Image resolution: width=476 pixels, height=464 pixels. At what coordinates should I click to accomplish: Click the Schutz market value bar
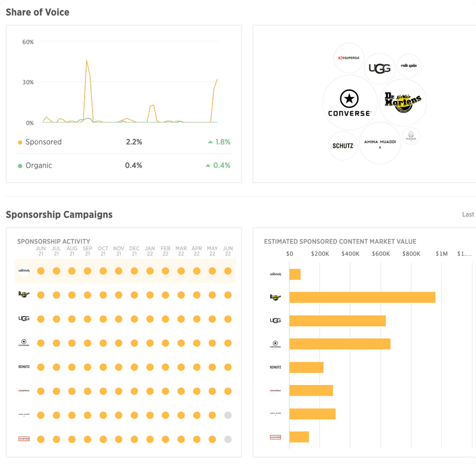[x=306, y=367]
